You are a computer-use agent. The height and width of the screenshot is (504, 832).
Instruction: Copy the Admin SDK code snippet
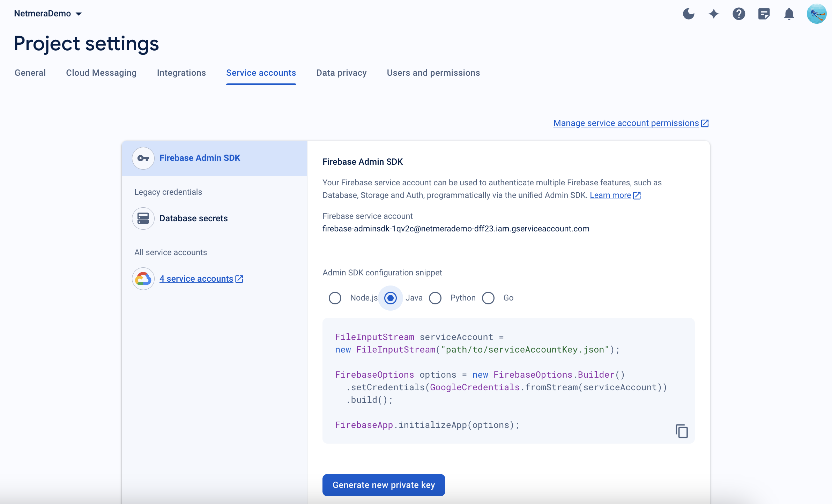coord(682,431)
